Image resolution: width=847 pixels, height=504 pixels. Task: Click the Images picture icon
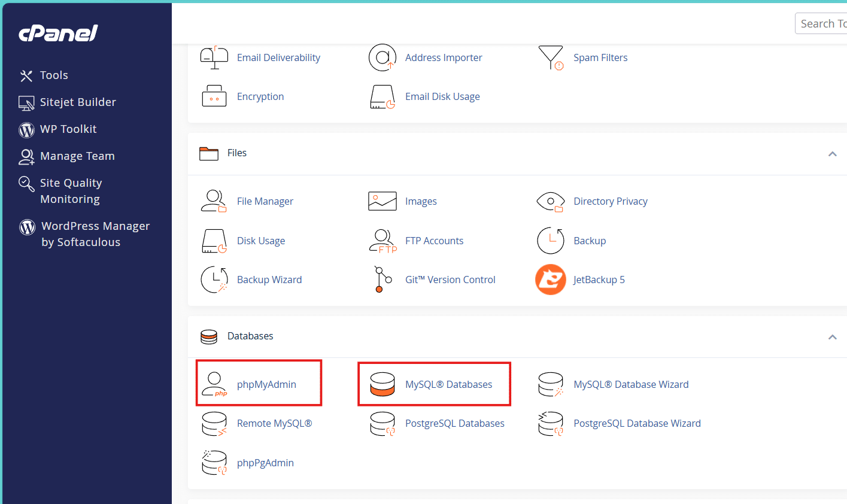[x=382, y=201]
